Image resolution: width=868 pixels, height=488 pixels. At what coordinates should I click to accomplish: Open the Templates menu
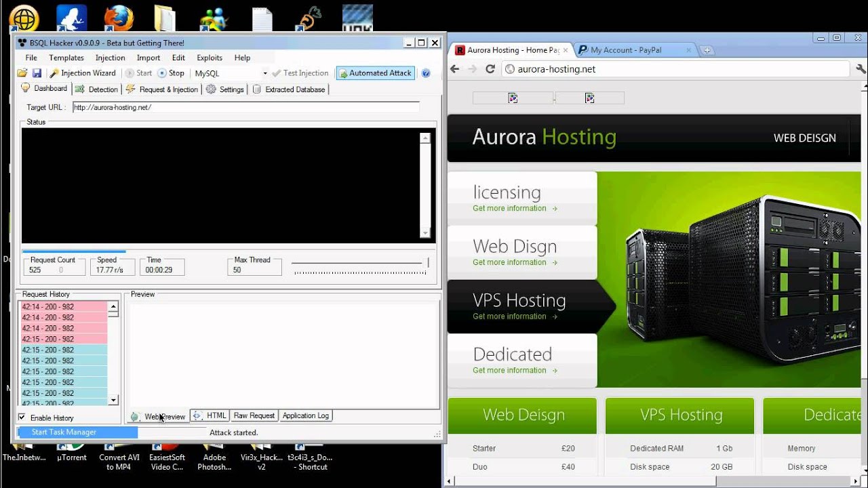[x=66, y=58]
